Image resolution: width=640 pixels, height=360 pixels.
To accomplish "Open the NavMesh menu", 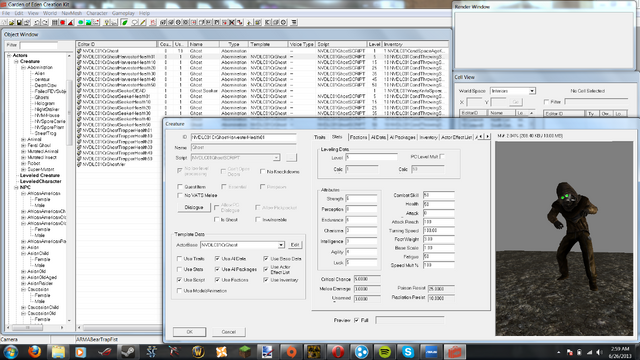I will [71, 13].
